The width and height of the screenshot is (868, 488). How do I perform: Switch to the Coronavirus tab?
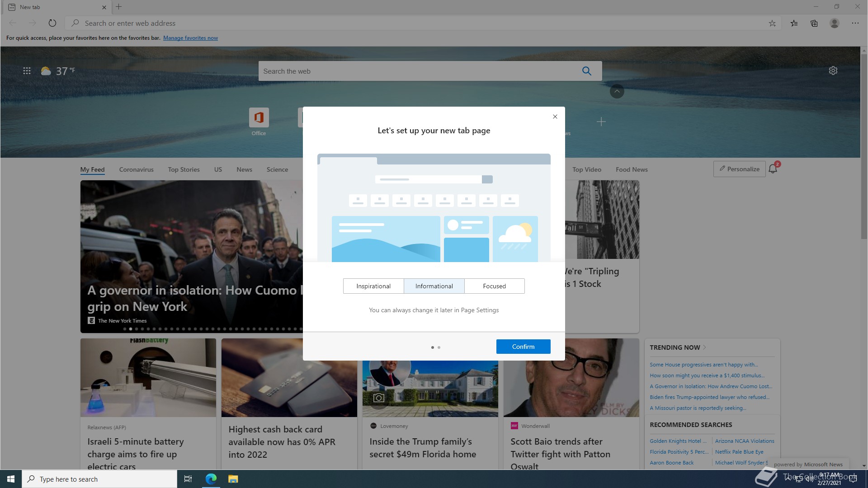[137, 169]
